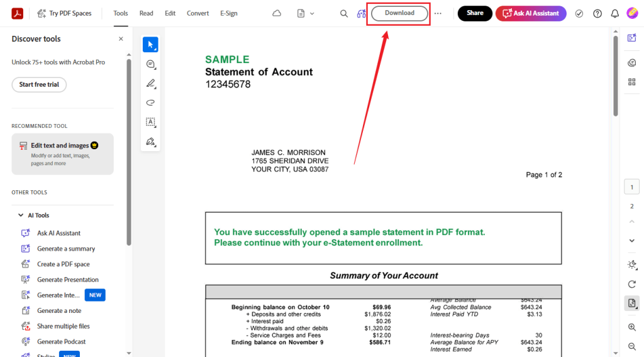The image size is (644, 357).
Task: Click the account number 12345678
Action: pos(228,84)
